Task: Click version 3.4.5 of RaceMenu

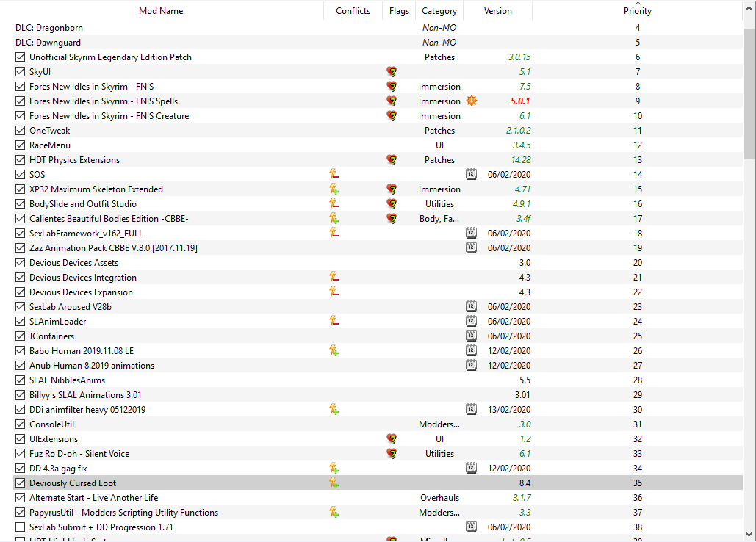Action: coord(522,145)
